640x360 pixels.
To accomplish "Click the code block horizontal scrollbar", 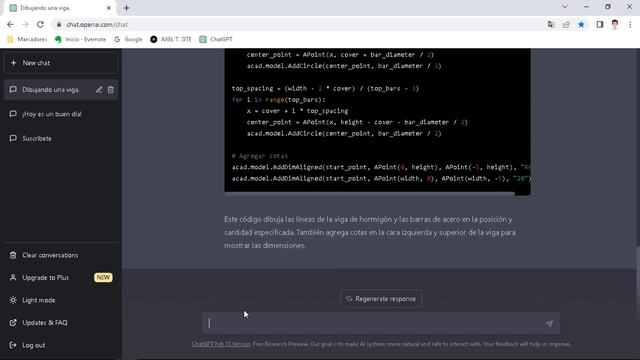I will pos(369,194).
